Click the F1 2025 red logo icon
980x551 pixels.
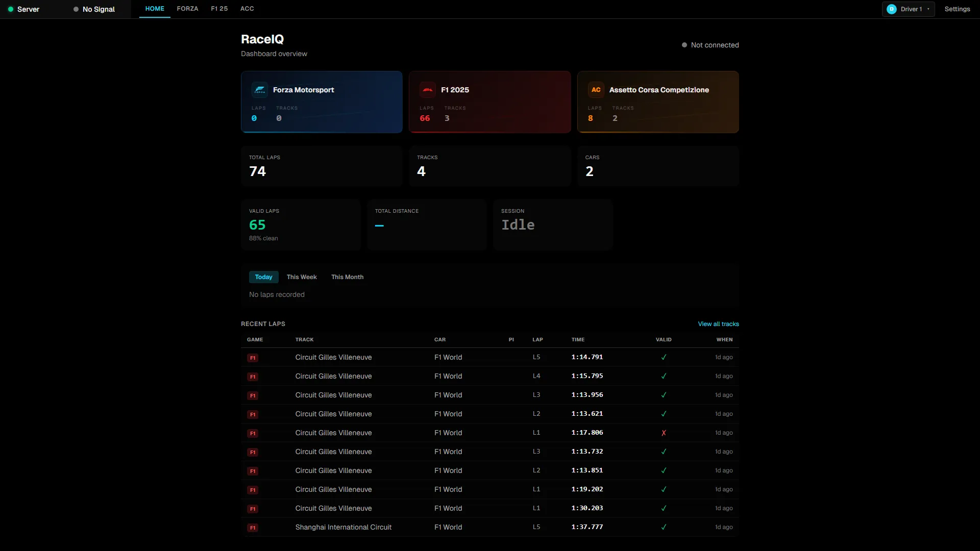click(428, 90)
